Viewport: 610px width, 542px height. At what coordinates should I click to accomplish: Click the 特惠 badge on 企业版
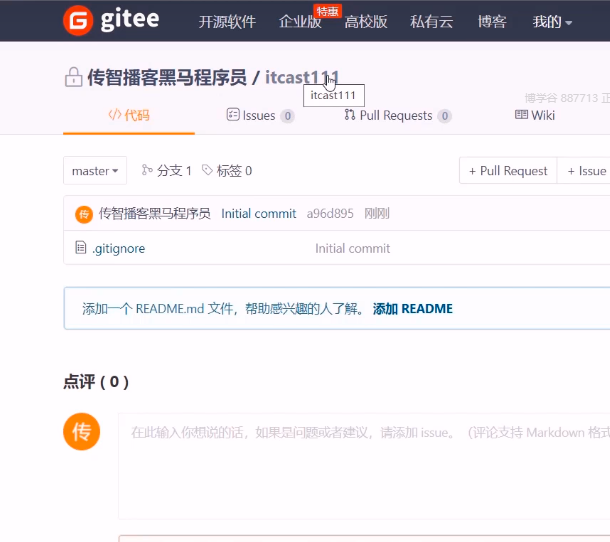point(328,11)
